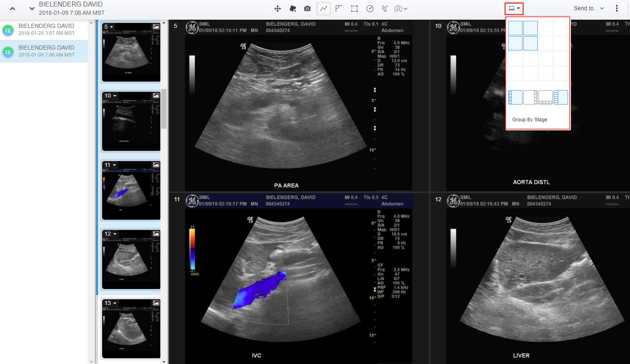The height and width of the screenshot is (364, 630).
Task: Expand the dropdown arrow on thumbnail 11
Action: point(114,165)
